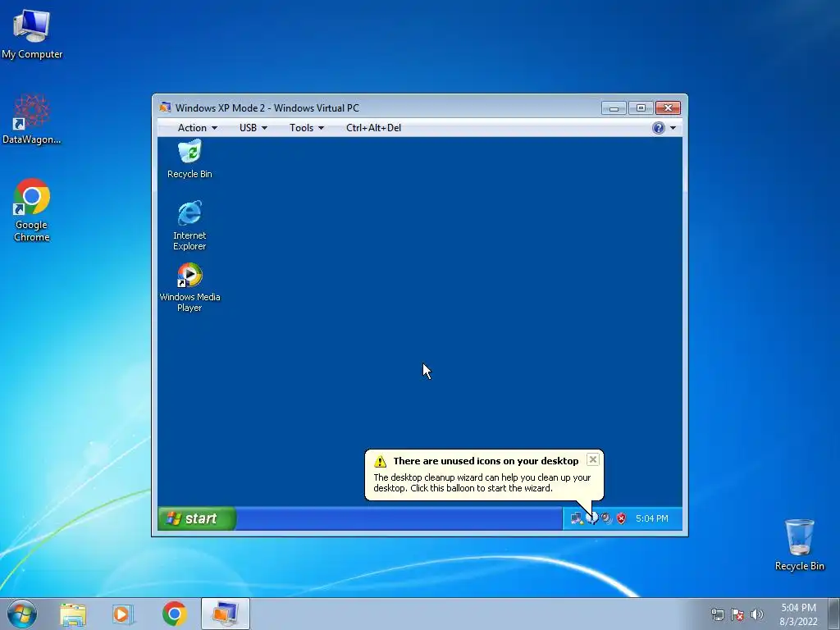The image size is (840, 630).
Task: Click the XP tray desktop cleanup info icon
Action: (591, 518)
